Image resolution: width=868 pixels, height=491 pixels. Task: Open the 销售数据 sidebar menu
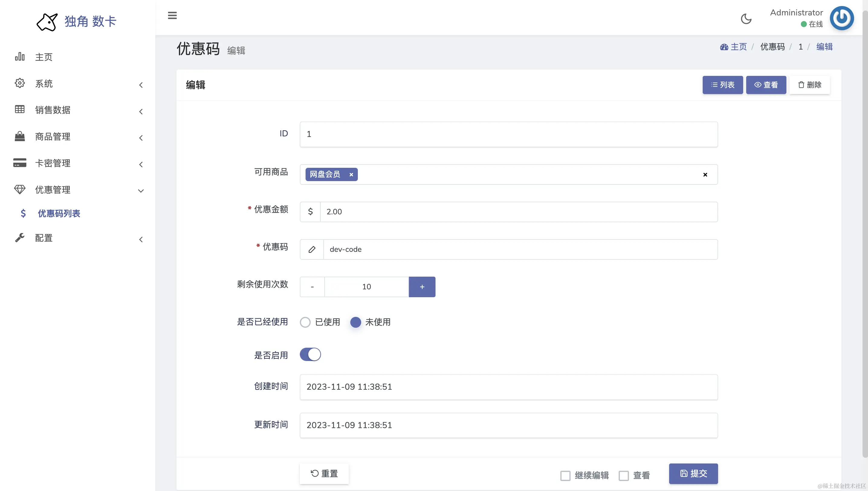coord(78,109)
